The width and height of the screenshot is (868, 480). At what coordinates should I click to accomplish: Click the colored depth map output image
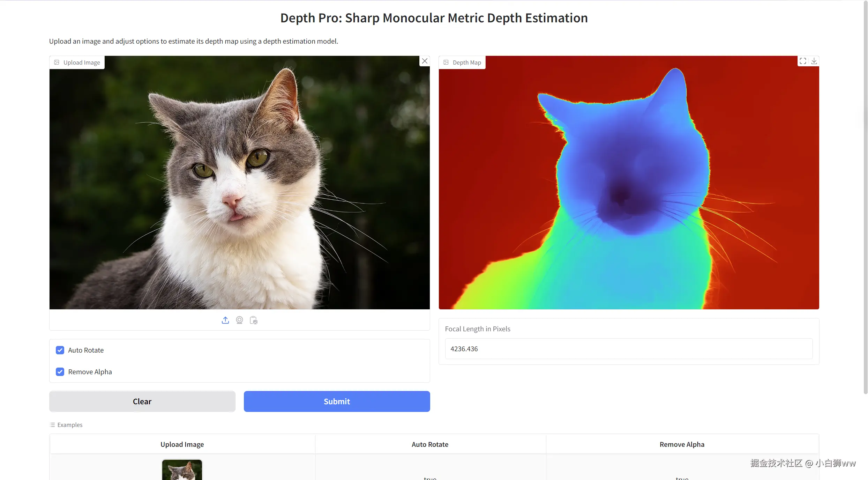pyautogui.click(x=628, y=183)
